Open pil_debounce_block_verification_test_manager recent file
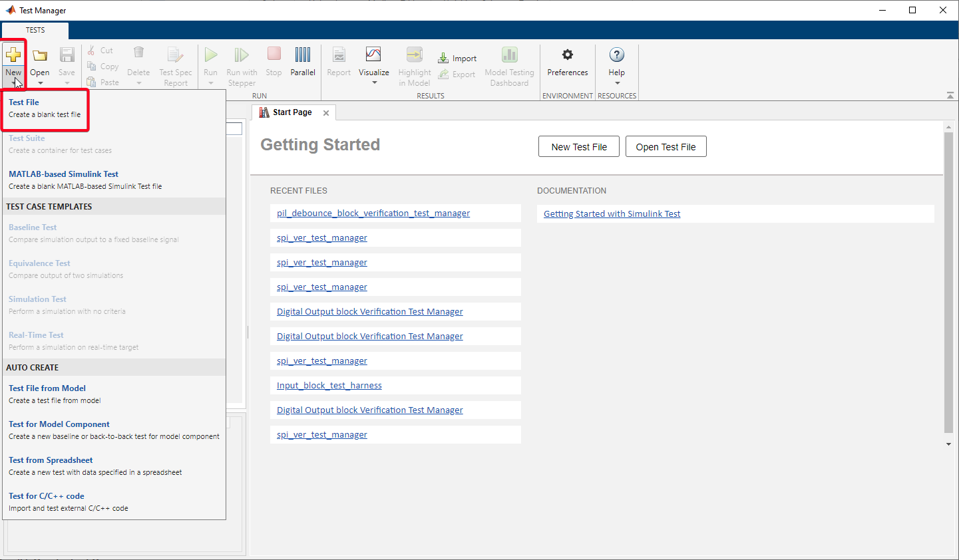 click(373, 213)
